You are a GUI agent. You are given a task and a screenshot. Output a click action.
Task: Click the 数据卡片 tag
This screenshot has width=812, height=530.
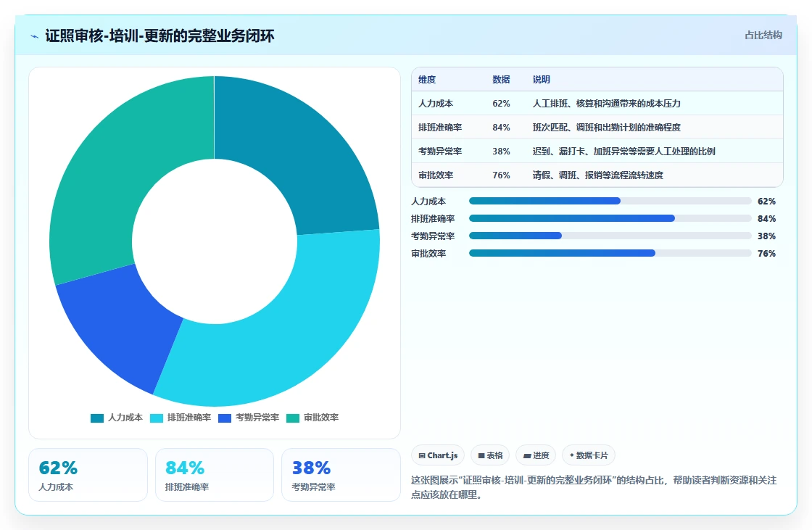click(588, 455)
